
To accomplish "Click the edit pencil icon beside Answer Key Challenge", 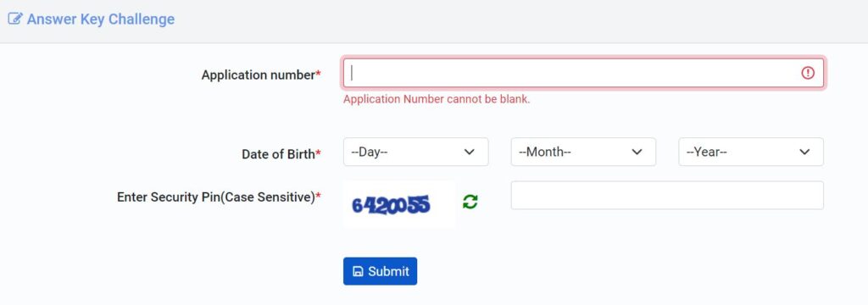I will coord(14,19).
